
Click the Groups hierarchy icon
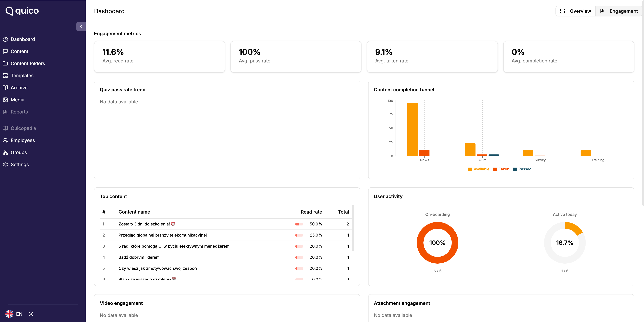[5, 152]
